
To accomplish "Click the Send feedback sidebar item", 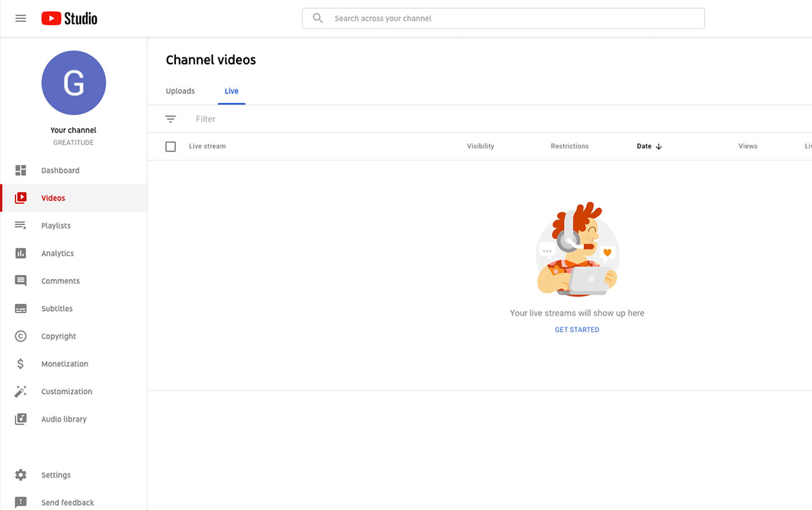I will [x=67, y=502].
